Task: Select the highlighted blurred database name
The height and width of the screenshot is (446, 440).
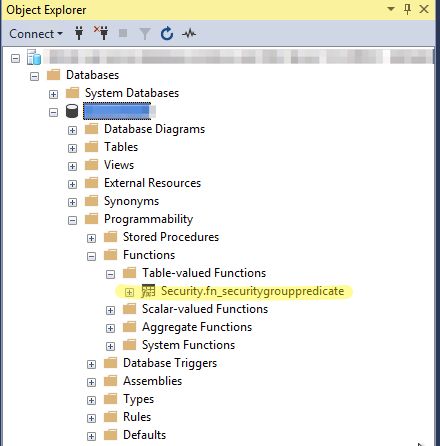Action: (x=117, y=111)
